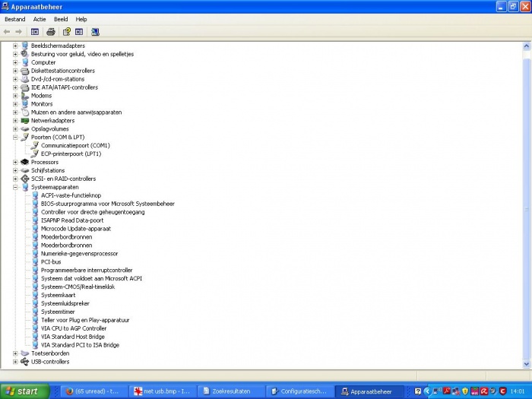Collapse the Systeemapparaten node
This screenshot has height=399, width=532.
click(x=15, y=187)
